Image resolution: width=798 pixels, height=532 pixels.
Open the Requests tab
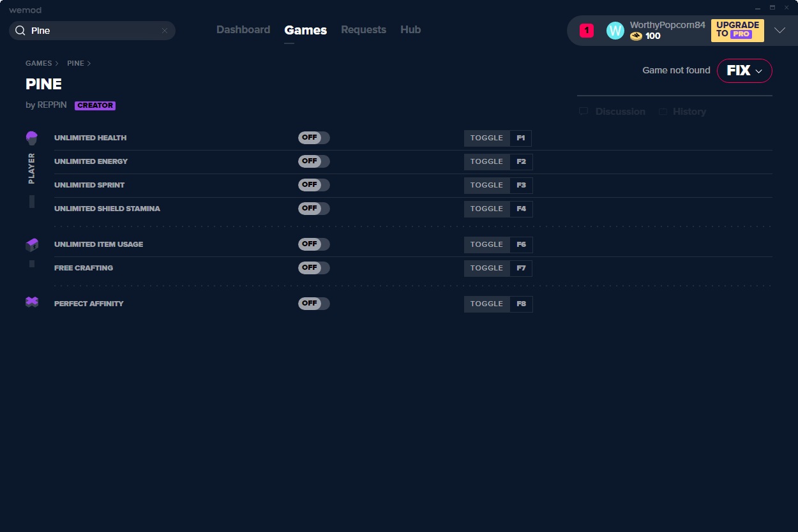(x=363, y=29)
